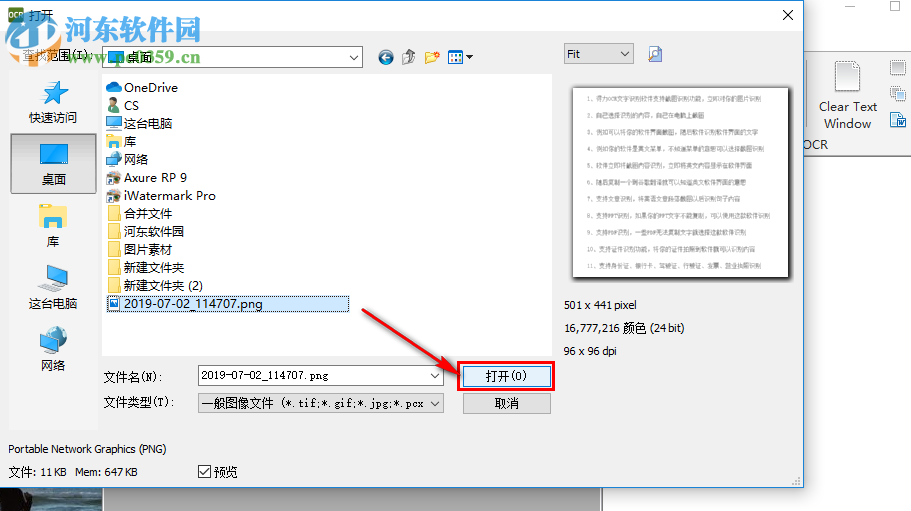Viewport: 911px width, 511px height.
Task: Select the 新建文件夹 folder
Action: [146, 268]
